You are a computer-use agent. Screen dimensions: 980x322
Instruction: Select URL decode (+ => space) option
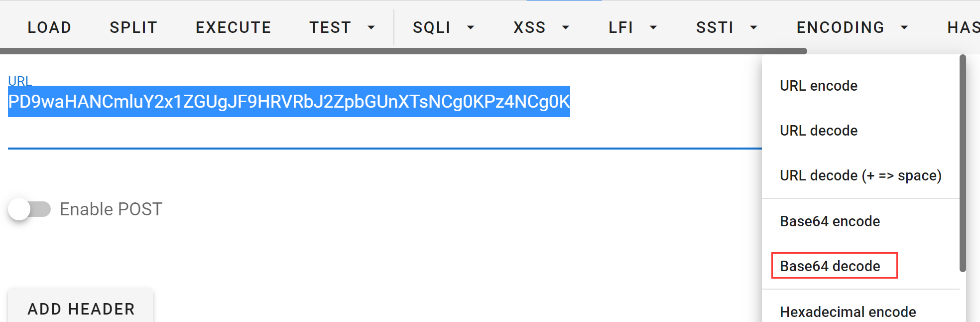point(860,175)
